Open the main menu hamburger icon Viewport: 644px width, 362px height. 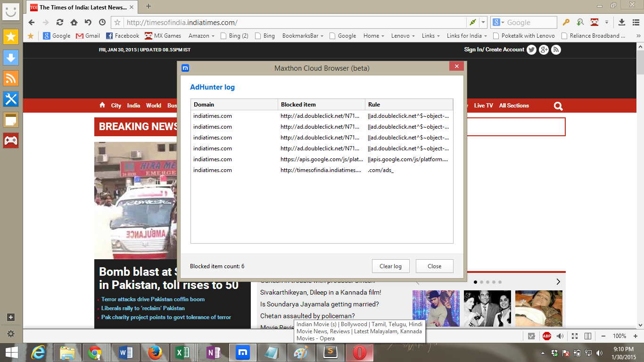pyautogui.click(x=636, y=22)
